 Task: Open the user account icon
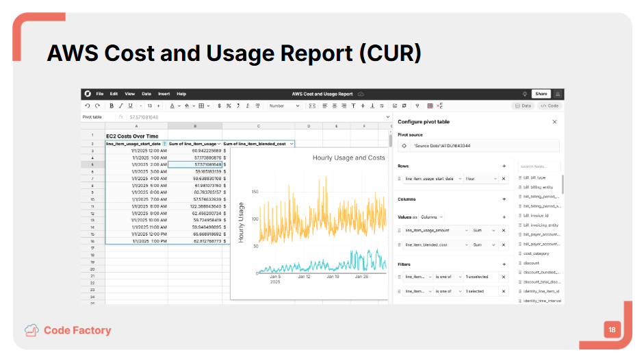pos(558,94)
